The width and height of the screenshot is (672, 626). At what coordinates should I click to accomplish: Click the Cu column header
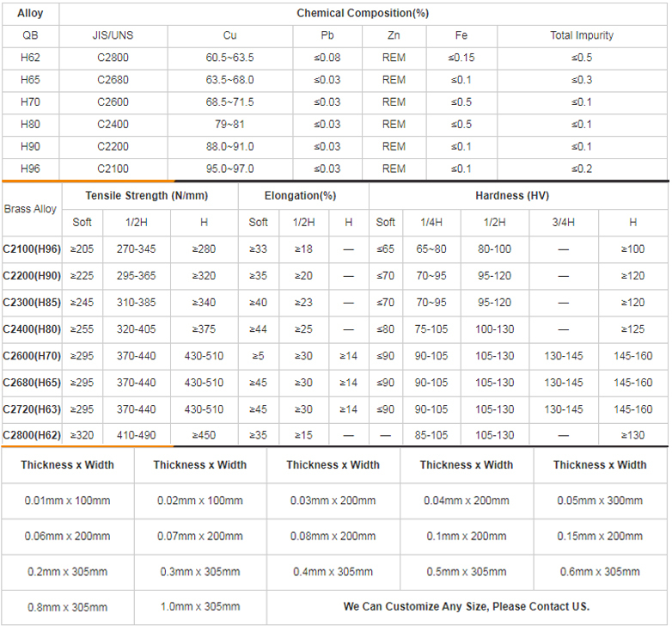point(229,35)
